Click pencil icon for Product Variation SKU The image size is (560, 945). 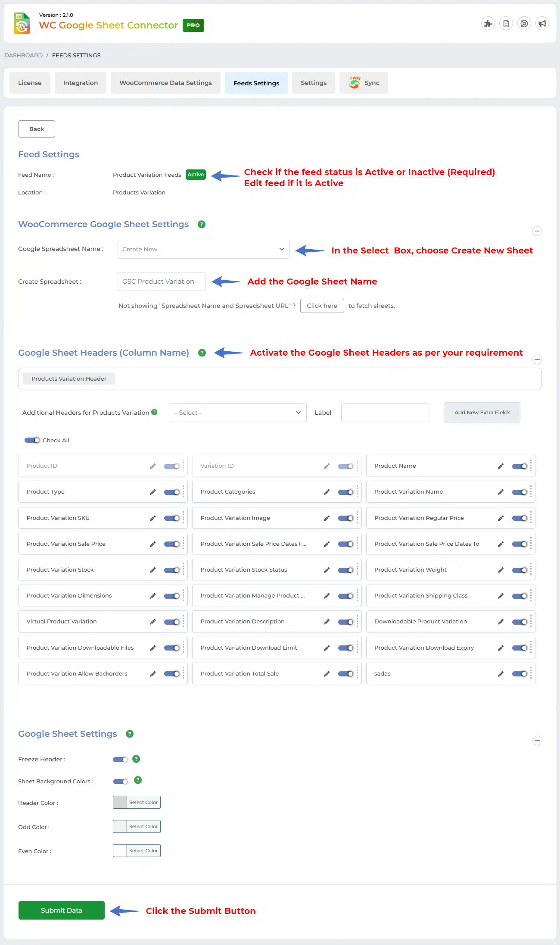pyautogui.click(x=153, y=518)
